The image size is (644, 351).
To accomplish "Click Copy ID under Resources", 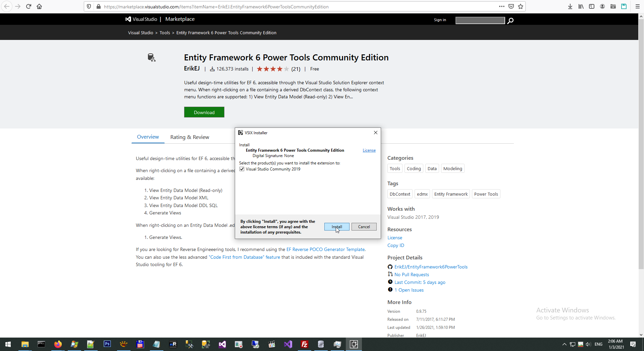I will [x=396, y=245].
